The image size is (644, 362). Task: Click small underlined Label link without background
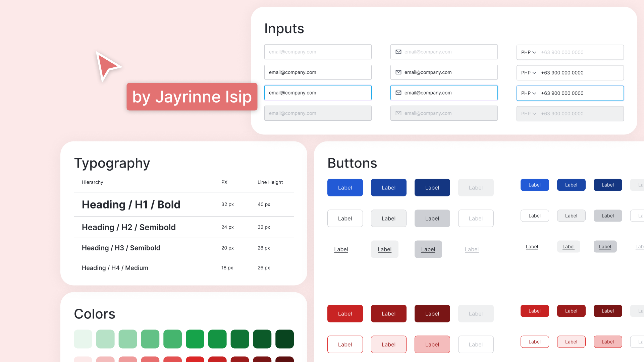pos(532,247)
